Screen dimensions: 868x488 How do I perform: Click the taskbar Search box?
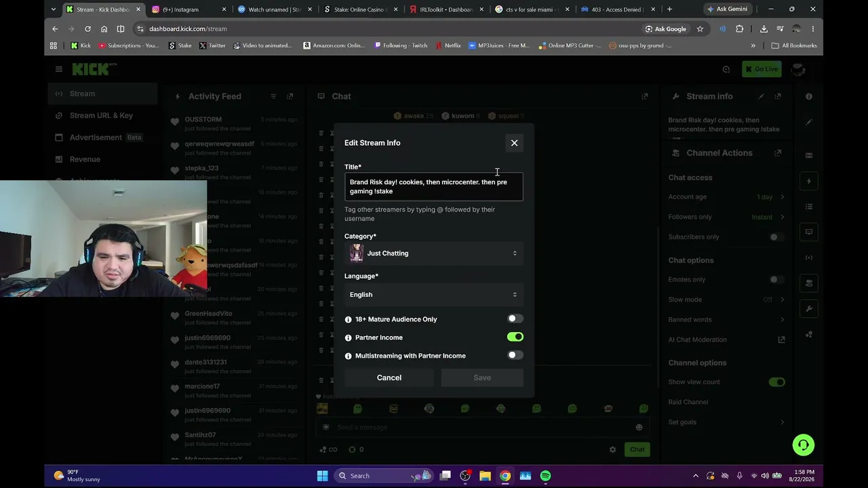tap(384, 476)
